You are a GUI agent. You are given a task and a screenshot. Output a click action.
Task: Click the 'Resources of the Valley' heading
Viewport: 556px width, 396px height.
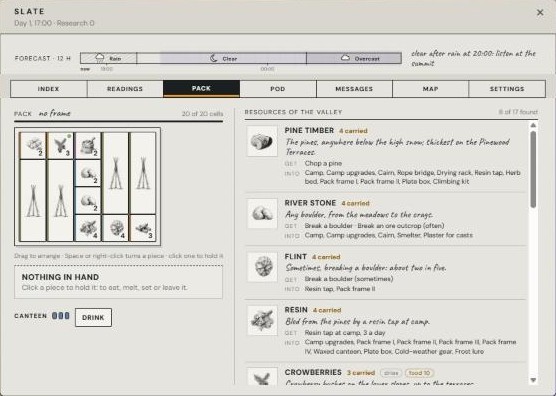(293, 112)
